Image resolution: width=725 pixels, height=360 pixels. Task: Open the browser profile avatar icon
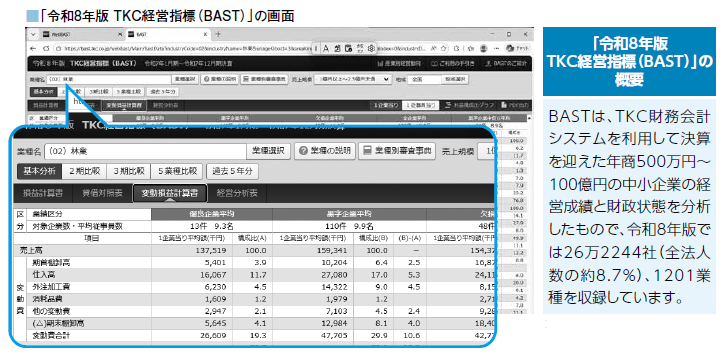(x=484, y=48)
